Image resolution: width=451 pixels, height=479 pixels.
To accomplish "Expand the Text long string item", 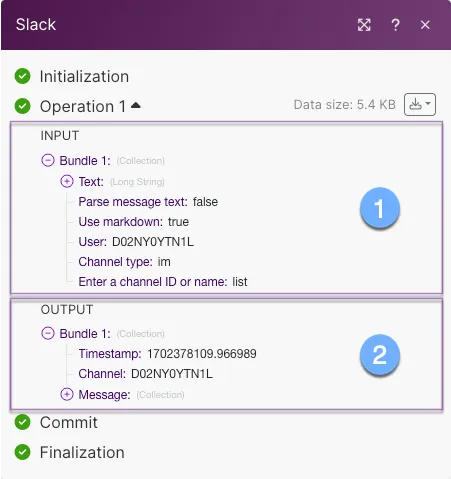I will tap(67, 181).
